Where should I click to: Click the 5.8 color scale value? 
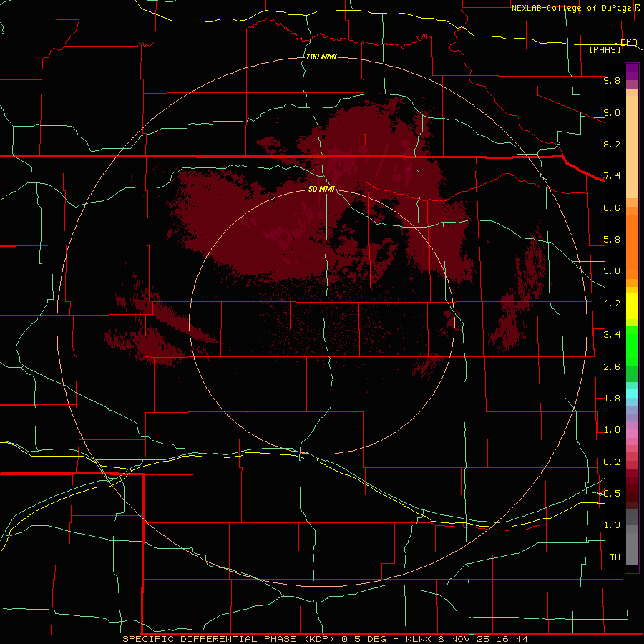[x=612, y=240]
